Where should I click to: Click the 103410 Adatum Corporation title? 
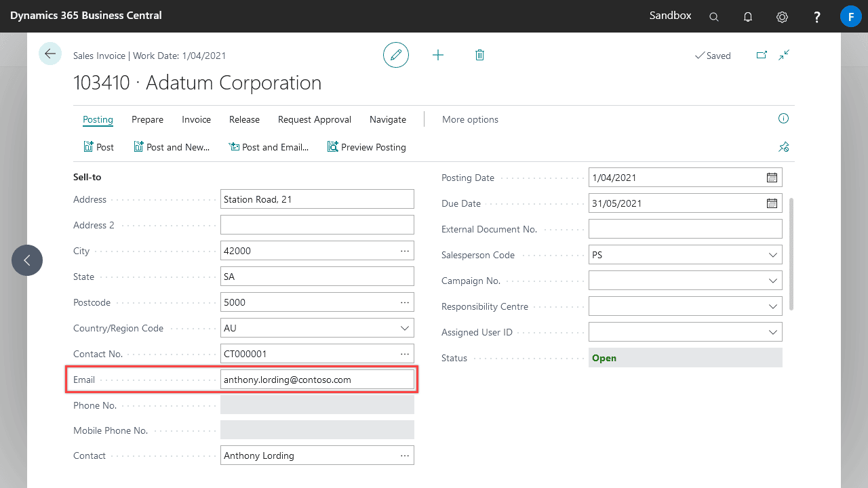click(x=197, y=83)
